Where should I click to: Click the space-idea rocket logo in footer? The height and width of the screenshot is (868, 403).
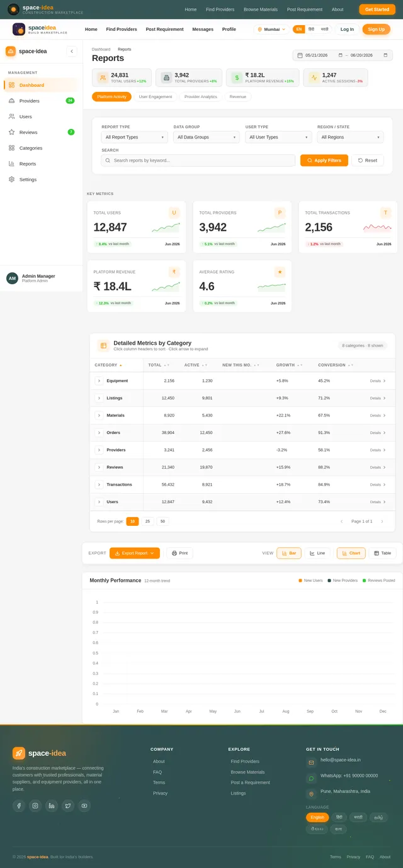click(x=19, y=753)
